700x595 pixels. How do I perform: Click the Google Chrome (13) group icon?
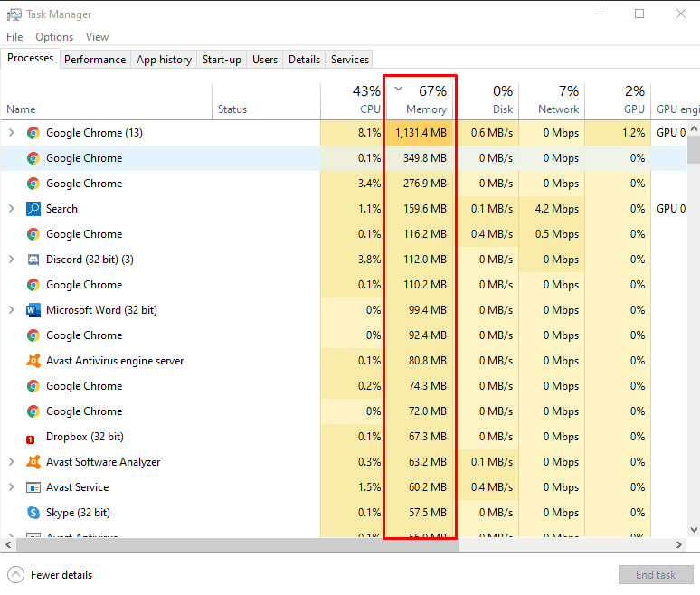click(x=33, y=133)
